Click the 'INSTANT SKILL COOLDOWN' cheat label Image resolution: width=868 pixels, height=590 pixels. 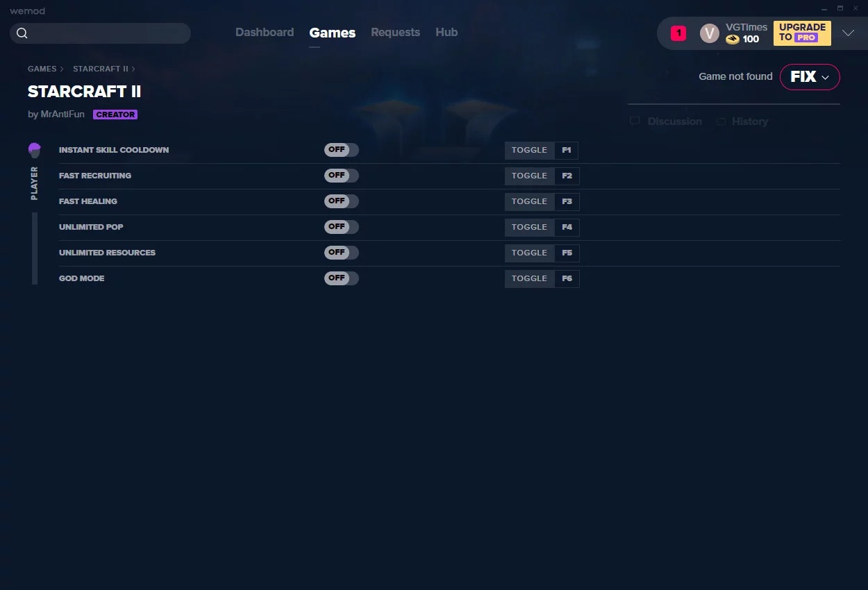point(114,150)
